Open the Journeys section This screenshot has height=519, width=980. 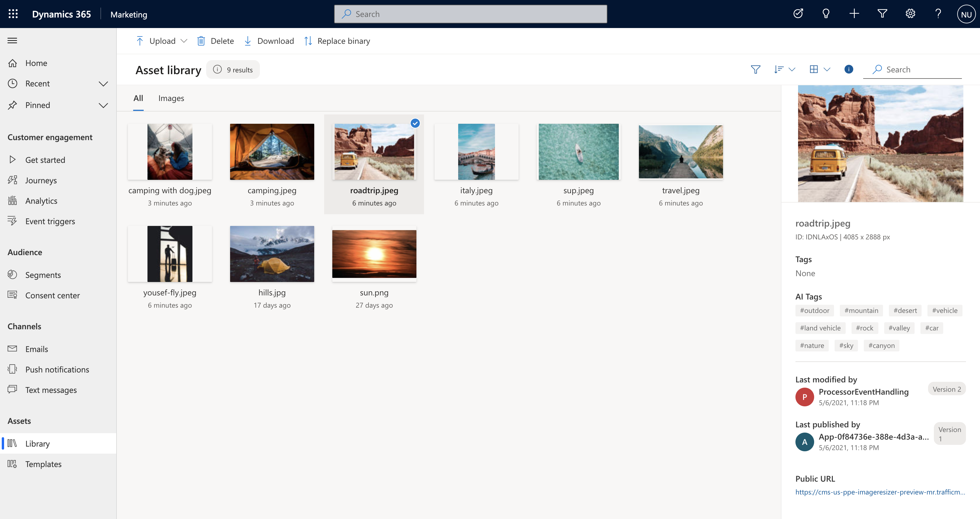41,180
